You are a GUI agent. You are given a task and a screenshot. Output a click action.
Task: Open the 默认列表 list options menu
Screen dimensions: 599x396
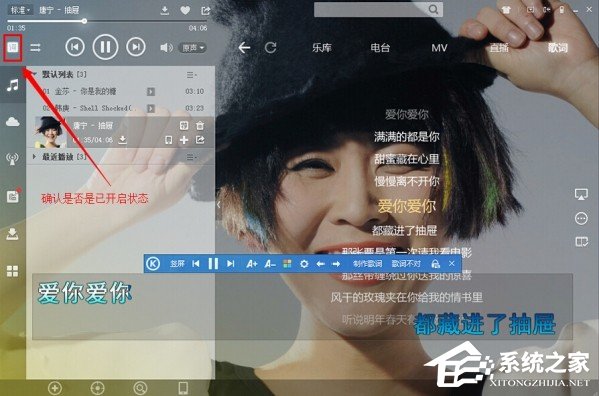[192, 75]
